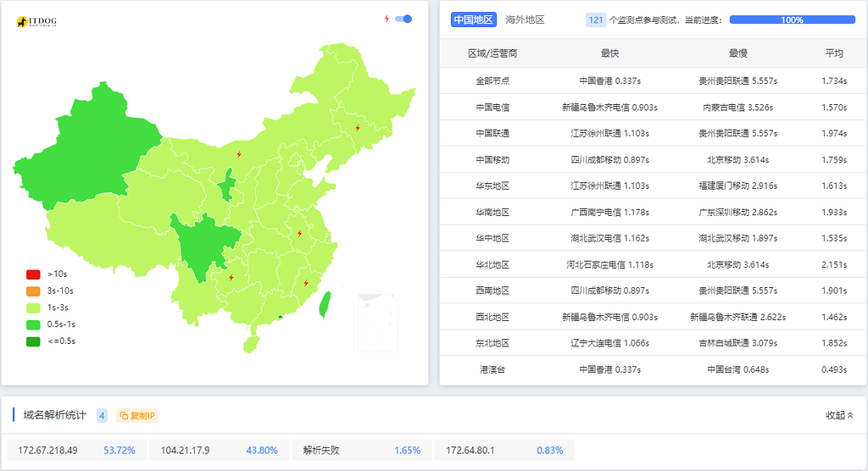The height and width of the screenshot is (471, 868).
Task: Click the red >10s legend swatch
Action: tap(33, 274)
